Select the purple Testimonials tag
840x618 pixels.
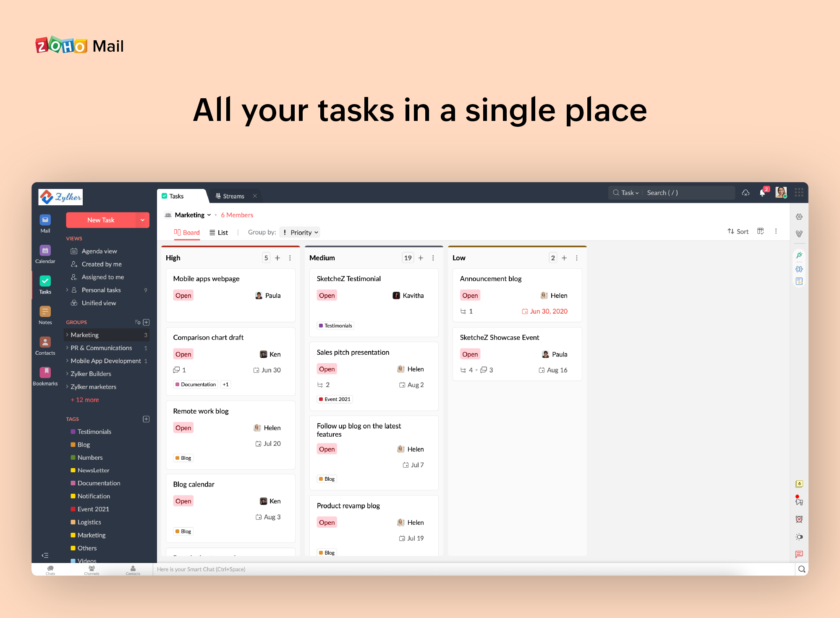tap(94, 432)
